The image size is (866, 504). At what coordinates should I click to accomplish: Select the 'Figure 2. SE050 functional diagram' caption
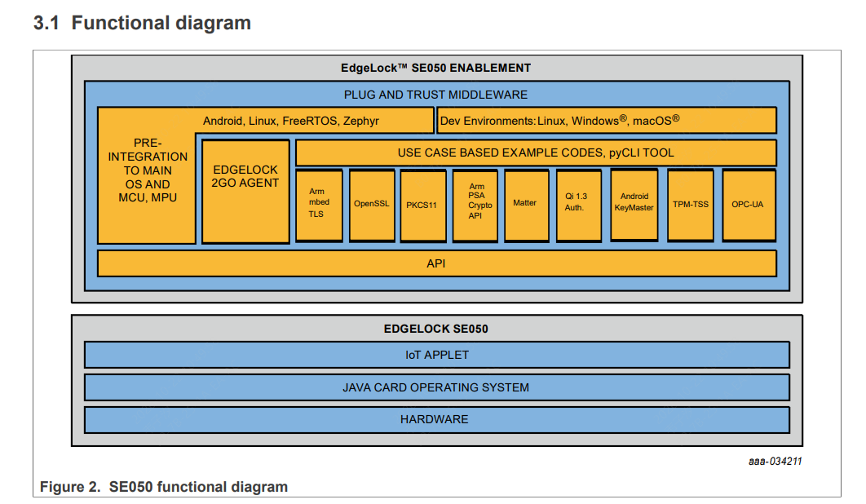(163, 487)
